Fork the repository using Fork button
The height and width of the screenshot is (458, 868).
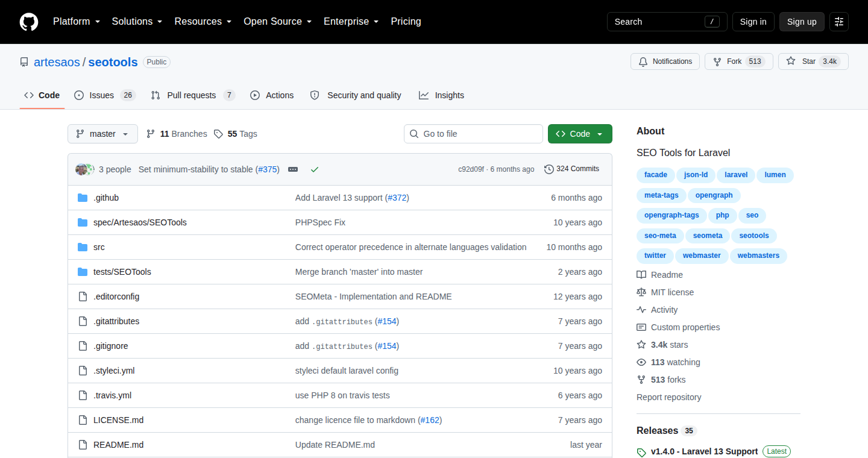pos(738,61)
